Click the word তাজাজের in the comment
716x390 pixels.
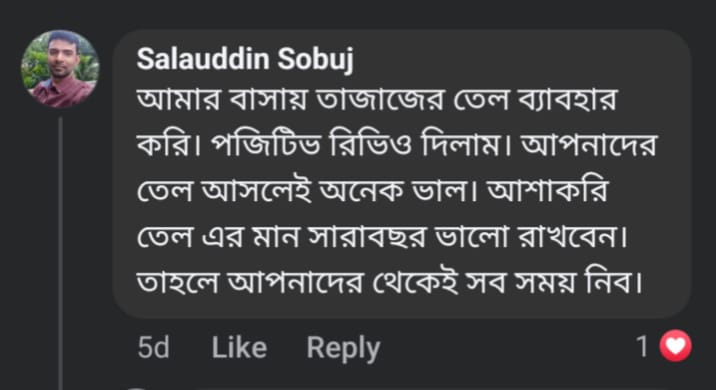pyautogui.click(x=380, y=99)
